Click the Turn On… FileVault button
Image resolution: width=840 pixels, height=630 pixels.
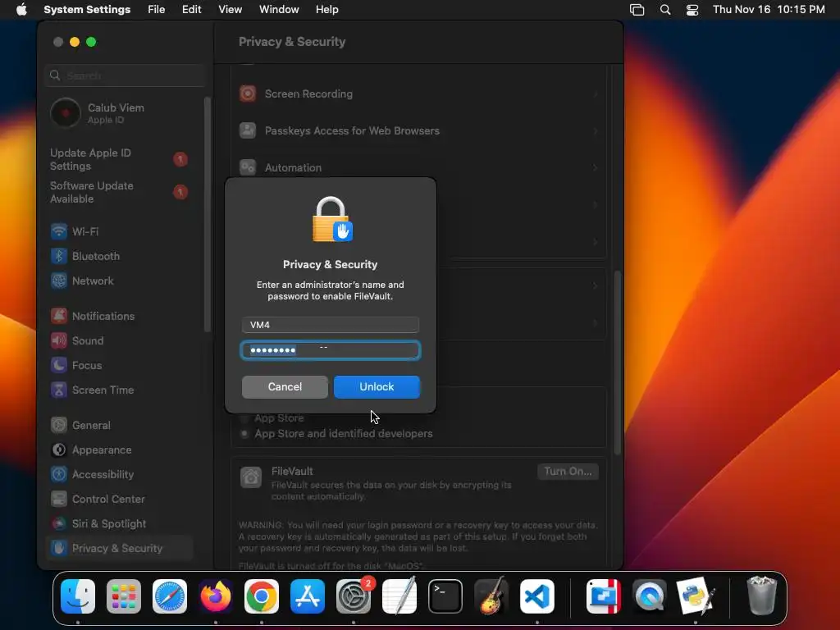point(568,472)
